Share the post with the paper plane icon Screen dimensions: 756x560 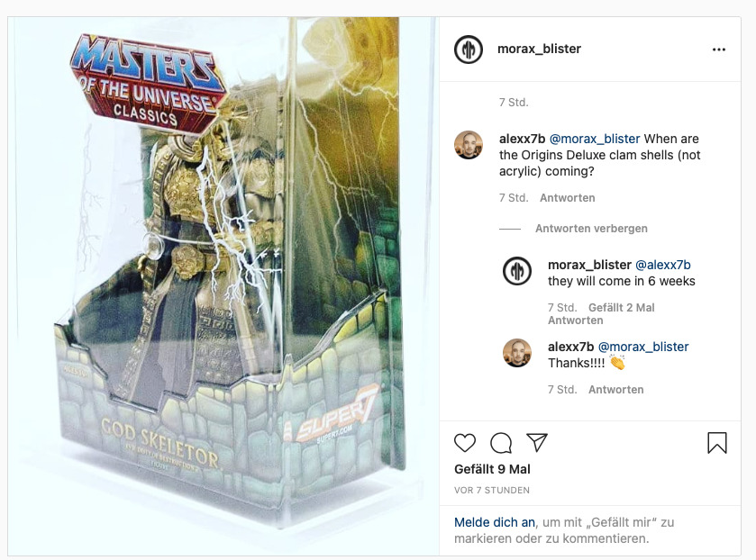[x=537, y=442]
